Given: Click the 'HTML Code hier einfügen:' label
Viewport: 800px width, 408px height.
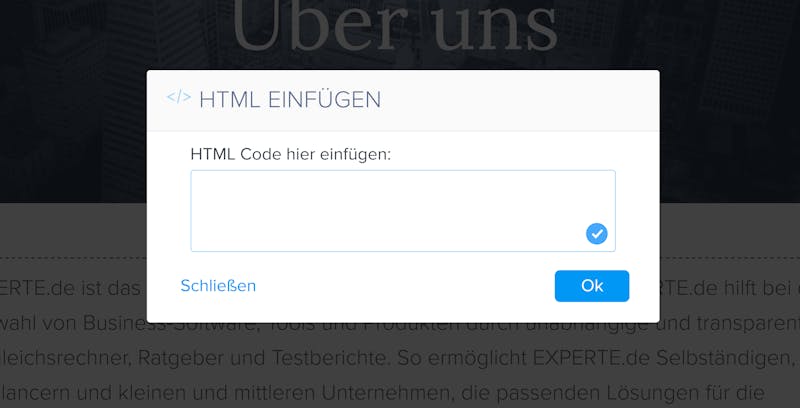Looking at the screenshot, I should pos(290,154).
